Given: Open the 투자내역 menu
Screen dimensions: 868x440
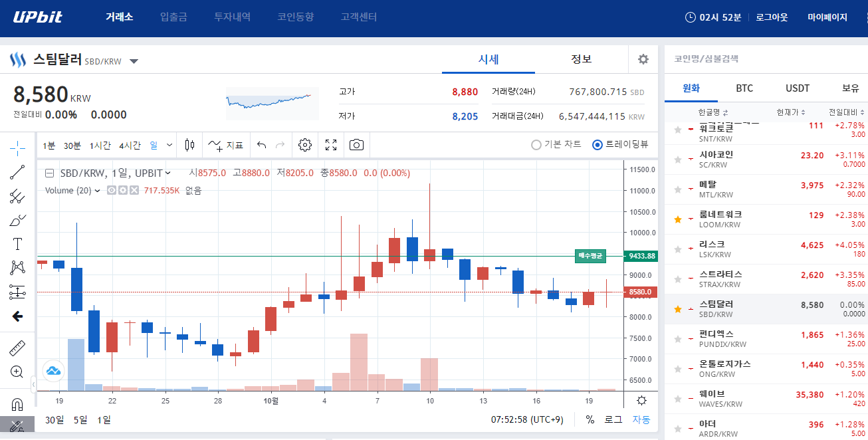Looking at the screenshot, I should coord(232,17).
